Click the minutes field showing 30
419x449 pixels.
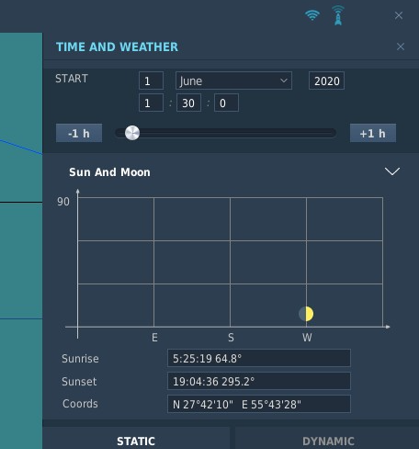coord(189,103)
